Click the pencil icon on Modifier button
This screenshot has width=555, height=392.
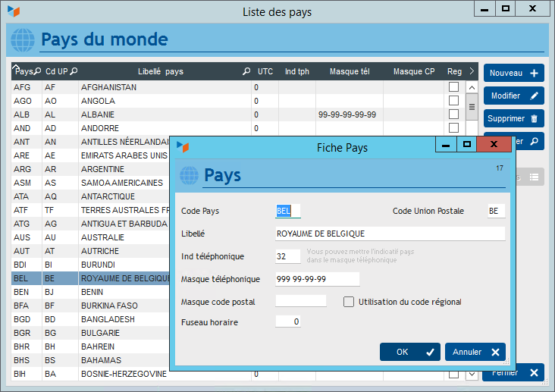click(535, 96)
